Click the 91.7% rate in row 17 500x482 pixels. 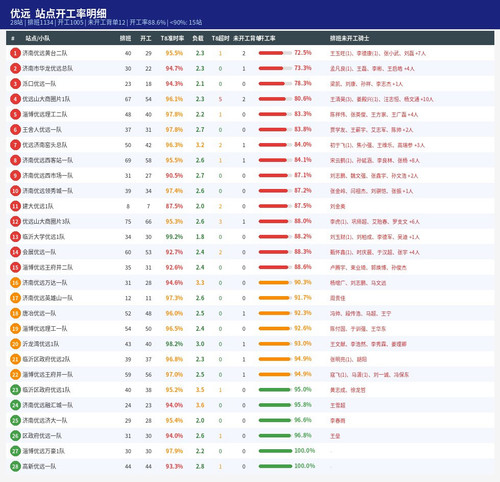click(x=303, y=298)
